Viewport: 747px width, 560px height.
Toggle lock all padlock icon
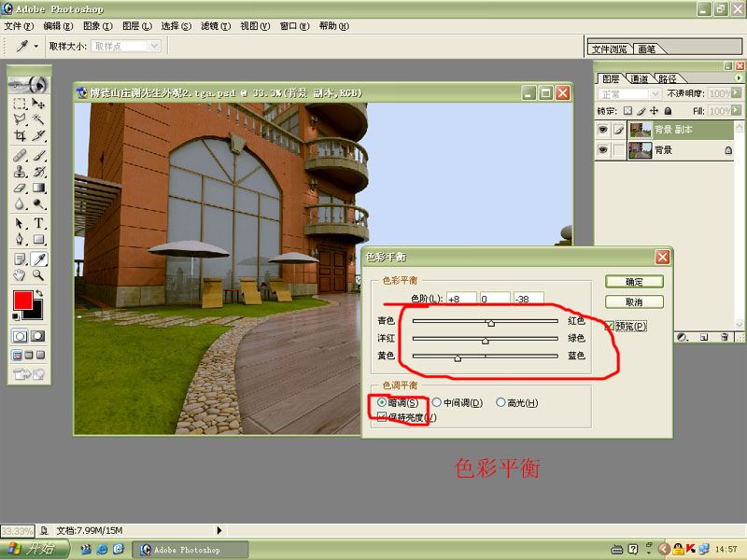[x=668, y=111]
